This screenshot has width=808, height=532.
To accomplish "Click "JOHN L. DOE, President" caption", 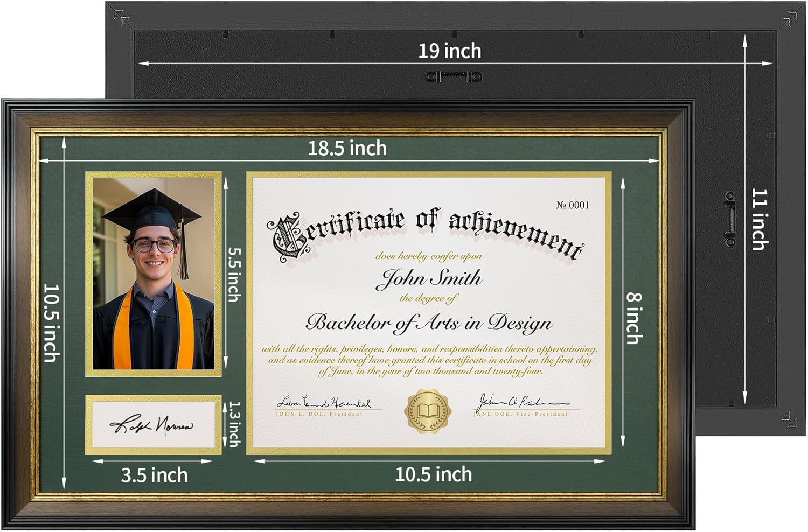I will (319, 414).
